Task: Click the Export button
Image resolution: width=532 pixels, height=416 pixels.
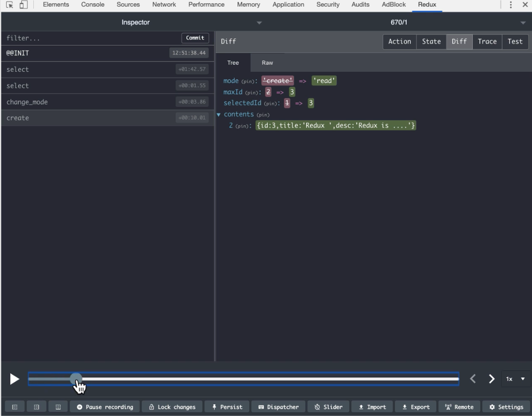Action: (416, 407)
